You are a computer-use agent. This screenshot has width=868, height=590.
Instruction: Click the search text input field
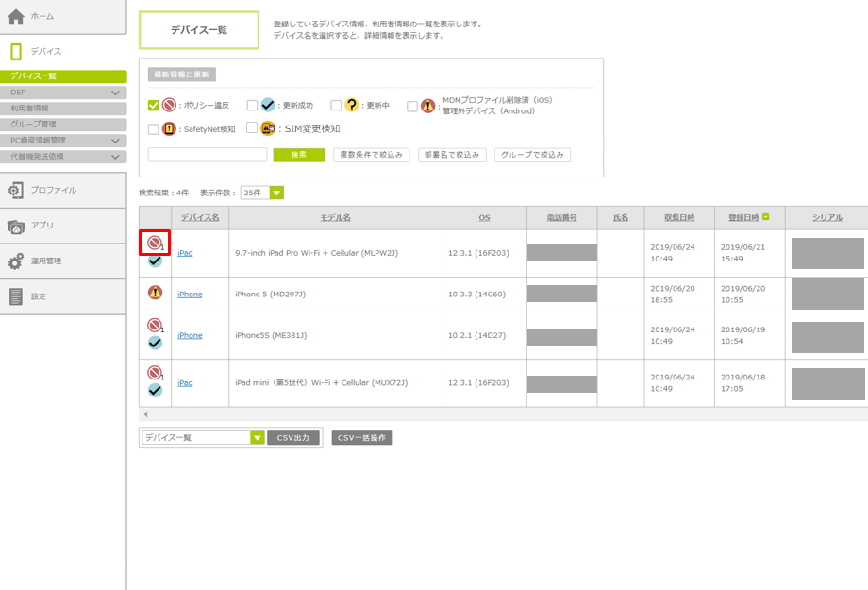(x=208, y=155)
